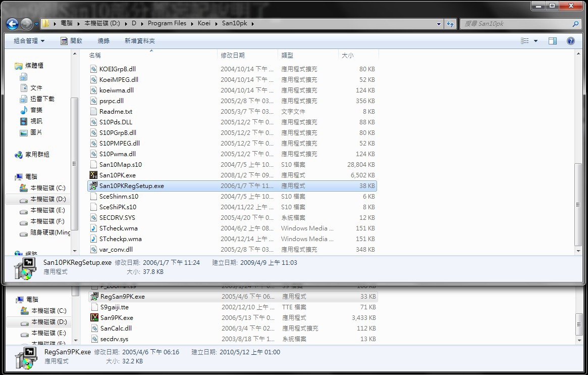Select 本機磁碟 (E:) in front window sidebar
This screenshot has width=588, height=375.
click(x=43, y=210)
